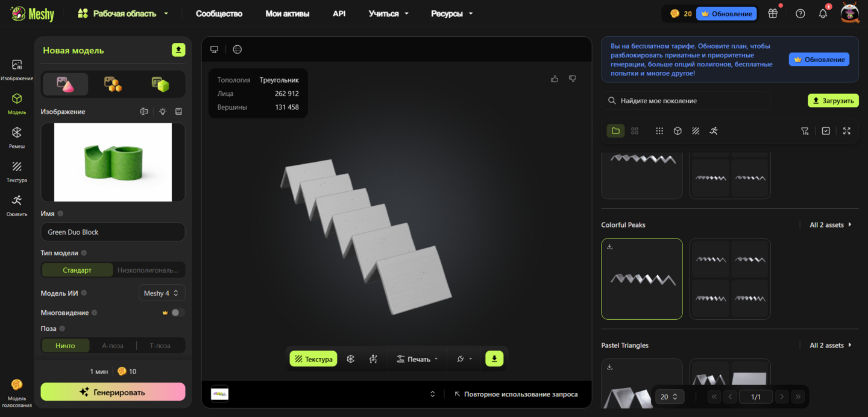Select Ничто pose option
Screen dimensions: 868x417
65,346
